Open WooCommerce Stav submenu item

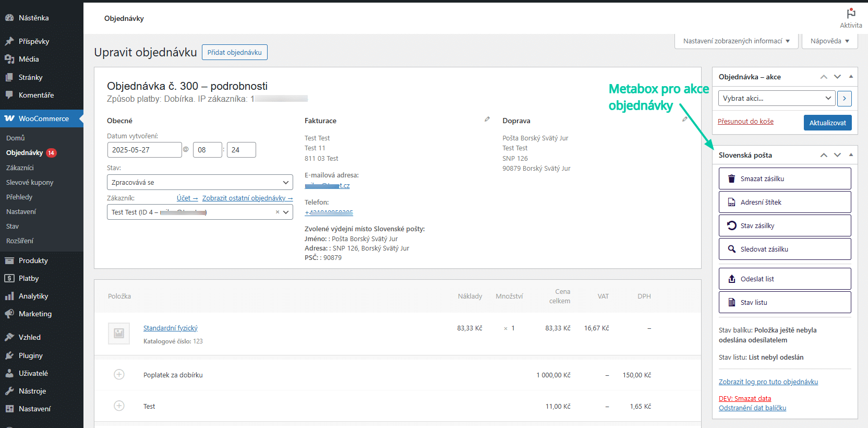pos(13,226)
